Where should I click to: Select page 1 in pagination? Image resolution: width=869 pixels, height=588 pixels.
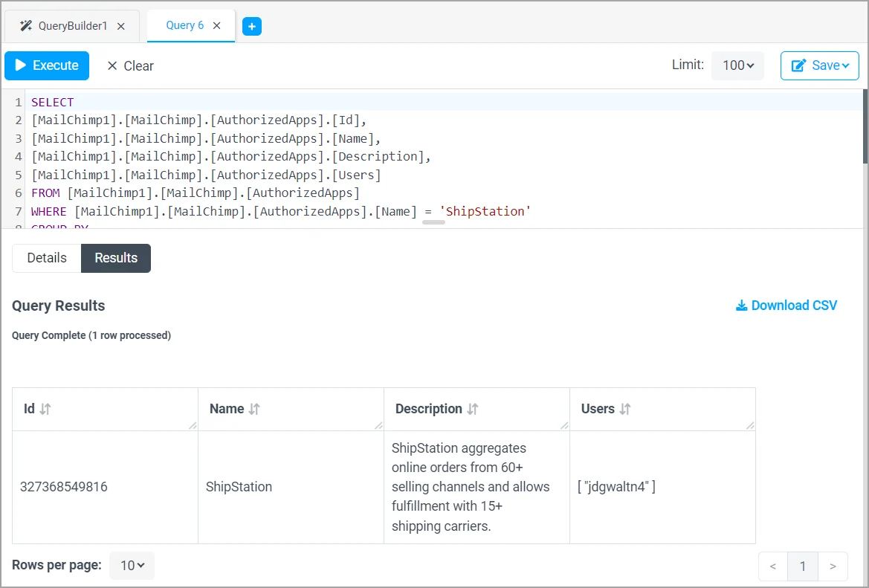click(803, 566)
